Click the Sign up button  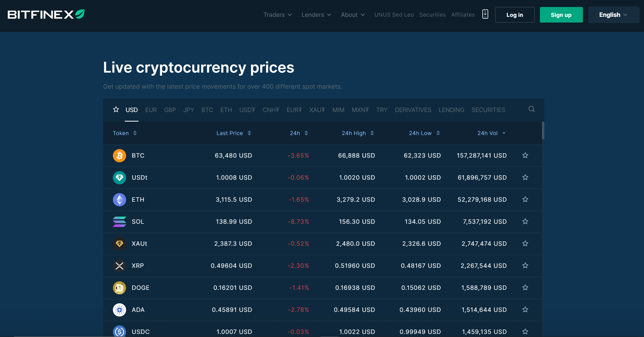[x=561, y=15]
